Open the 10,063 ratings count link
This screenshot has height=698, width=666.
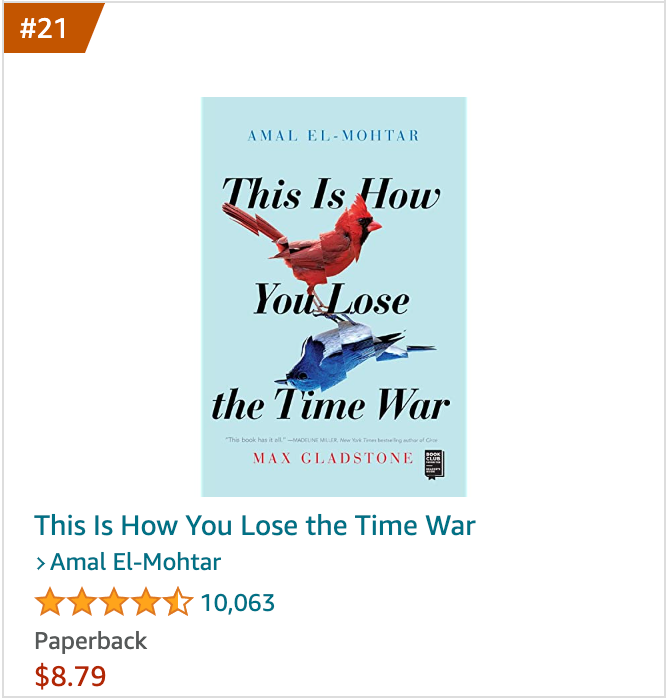click(x=238, y=603)
